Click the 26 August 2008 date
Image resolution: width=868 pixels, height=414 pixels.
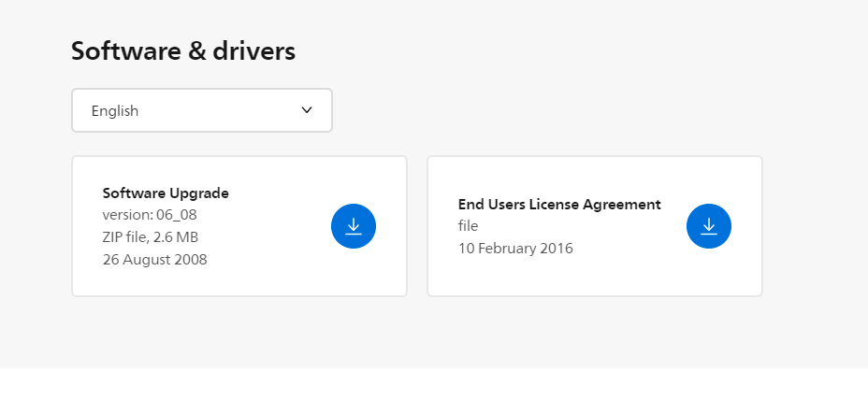tap(154, 259)
